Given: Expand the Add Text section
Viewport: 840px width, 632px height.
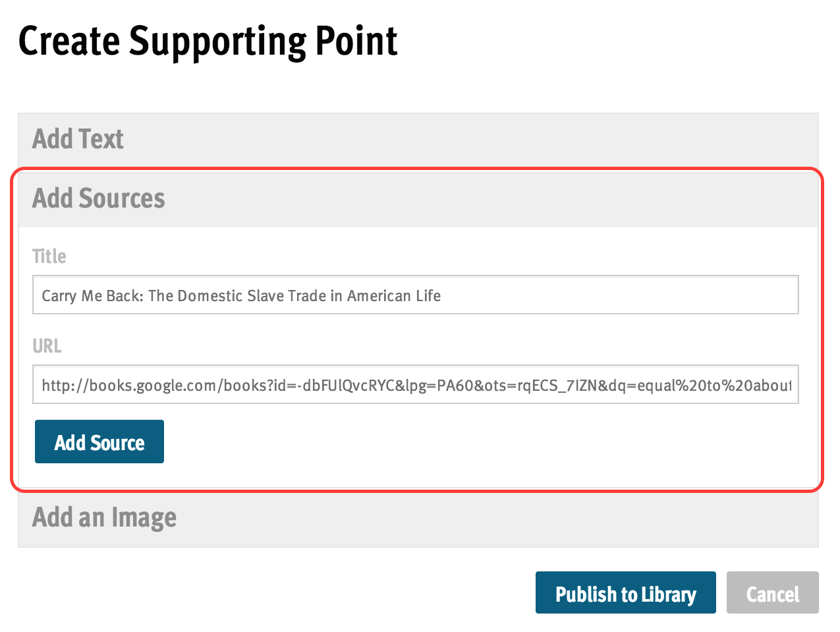Looking at the screenshot, I should (x=418, y=139).
